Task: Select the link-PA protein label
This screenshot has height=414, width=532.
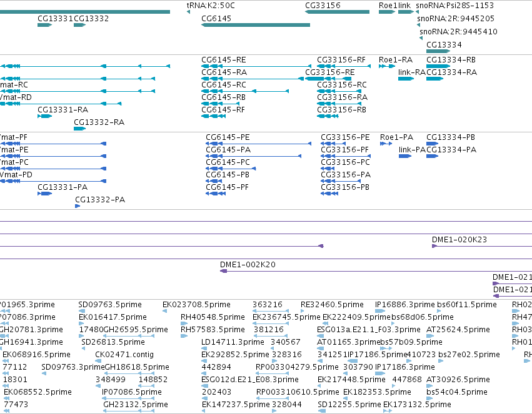Action: click(412, 150)
